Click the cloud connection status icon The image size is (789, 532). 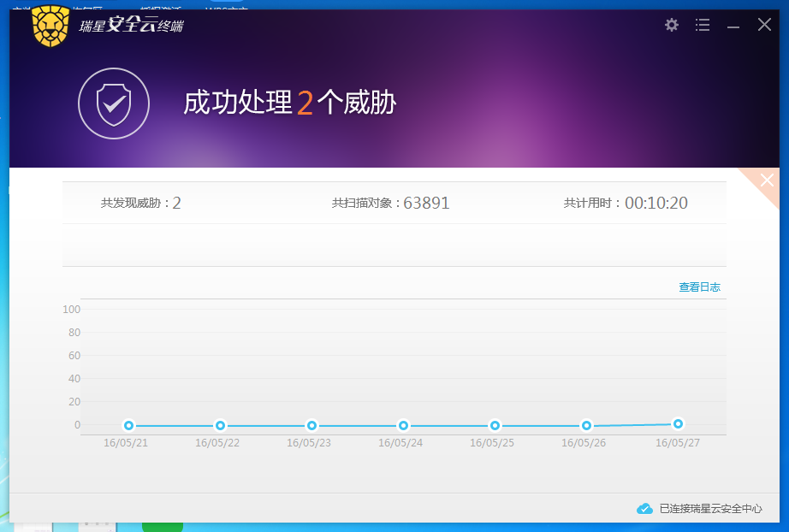tap(644, 509)
